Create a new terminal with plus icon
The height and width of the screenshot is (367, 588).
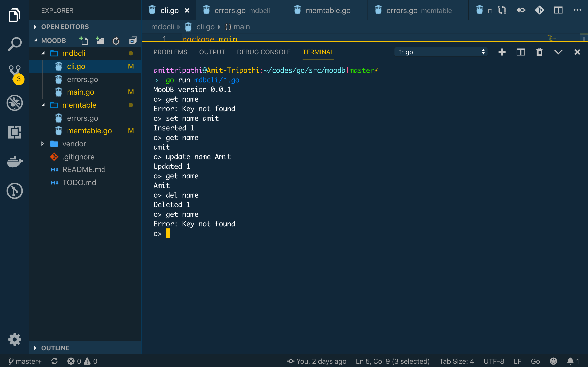coord(502,52)
